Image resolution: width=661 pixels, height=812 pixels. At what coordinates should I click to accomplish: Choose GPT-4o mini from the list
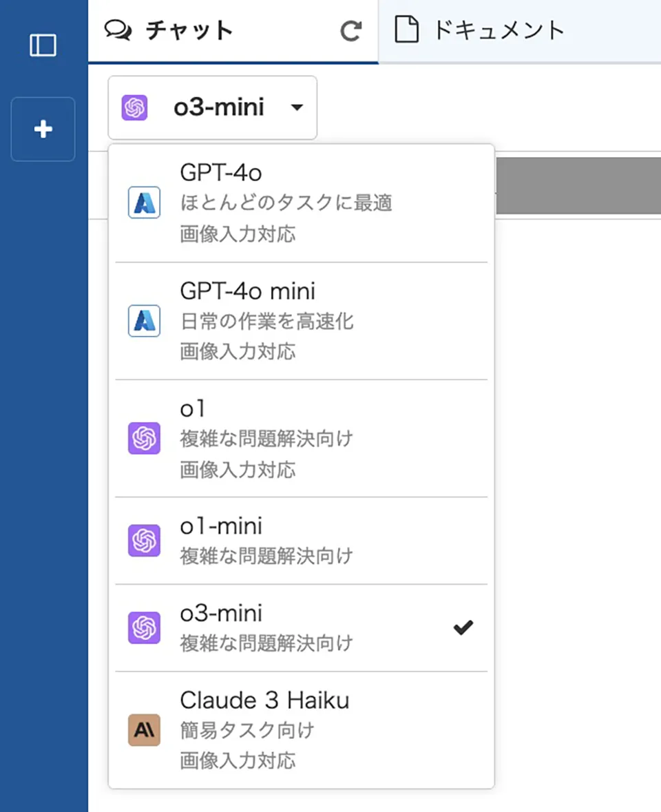pos(302,321)
